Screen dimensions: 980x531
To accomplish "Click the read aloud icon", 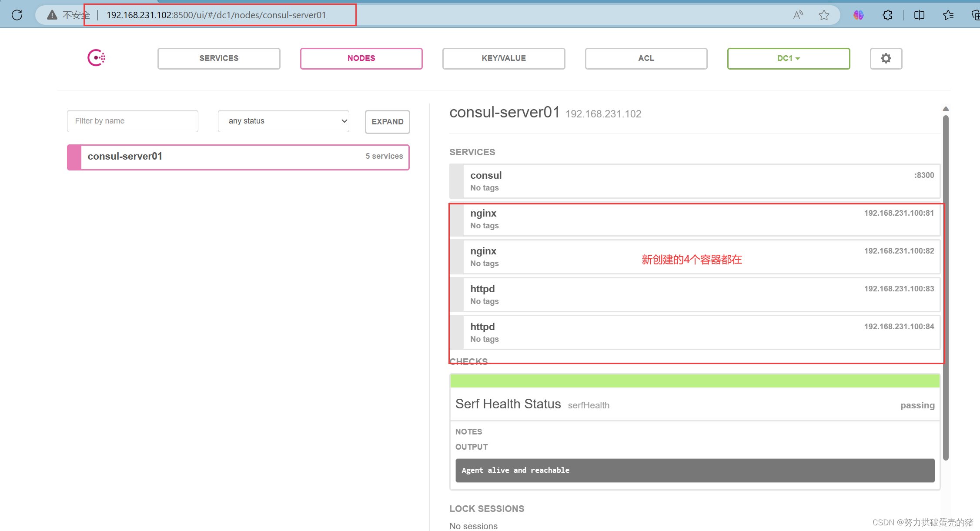I will [x=798, y=15].
